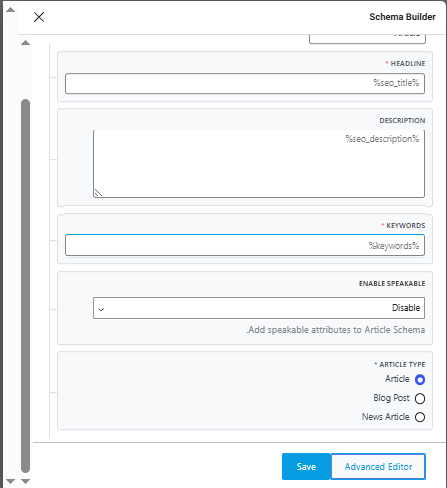Click the Schema Builder title
447x488 pixels.
point(402,17)
